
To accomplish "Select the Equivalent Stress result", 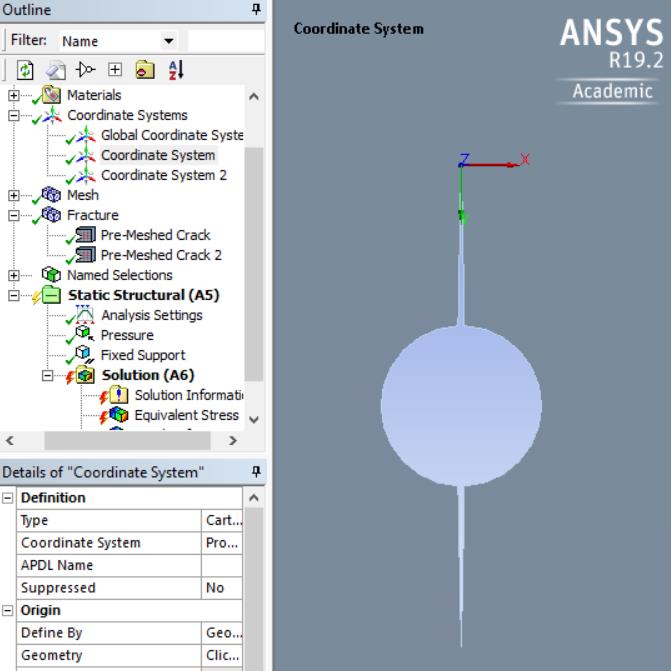I will [x=187, y=415].
